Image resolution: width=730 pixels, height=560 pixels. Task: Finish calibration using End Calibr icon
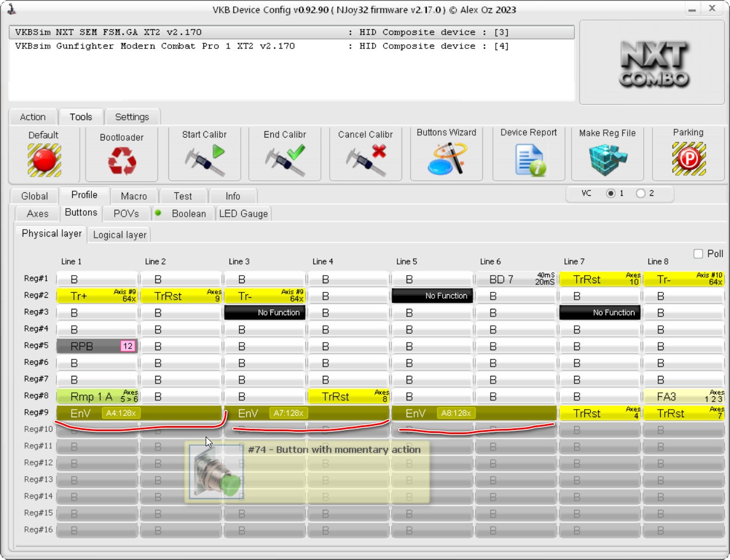tap(285, 160)
